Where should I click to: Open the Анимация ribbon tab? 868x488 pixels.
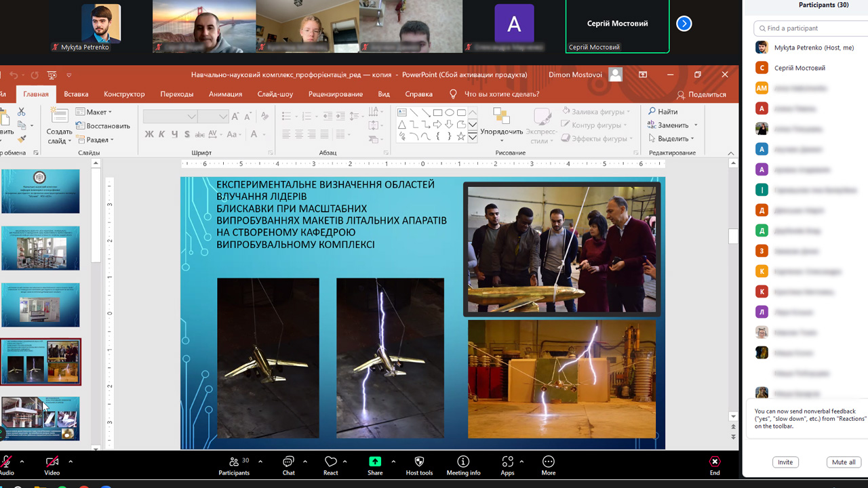pyautogui.click(x=225, y=94)
